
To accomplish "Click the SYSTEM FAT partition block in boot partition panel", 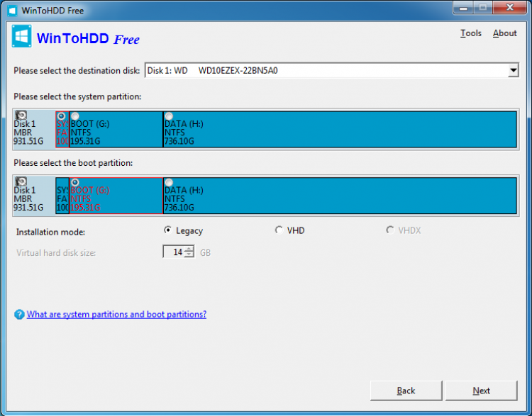I will (x=62, y=196).
